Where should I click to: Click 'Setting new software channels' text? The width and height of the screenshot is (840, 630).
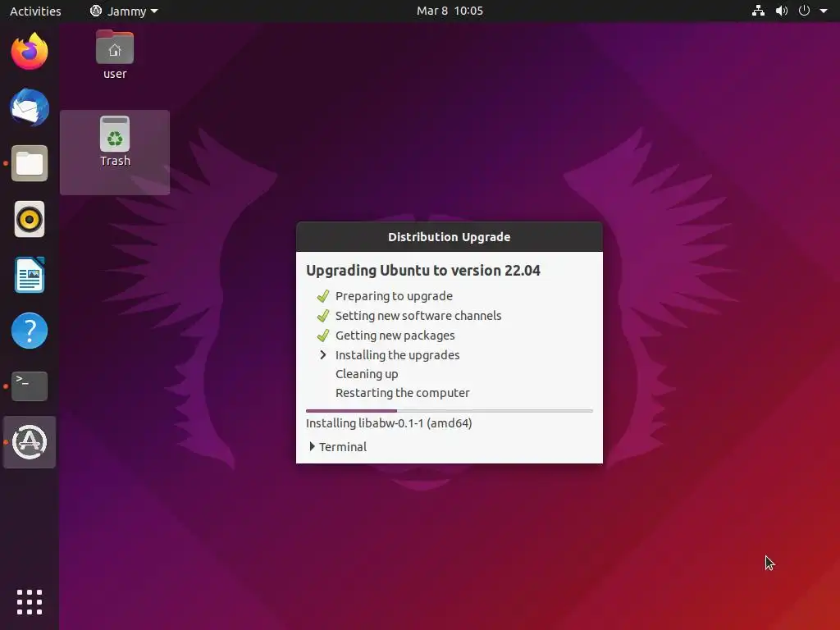[x=418, y=316]
